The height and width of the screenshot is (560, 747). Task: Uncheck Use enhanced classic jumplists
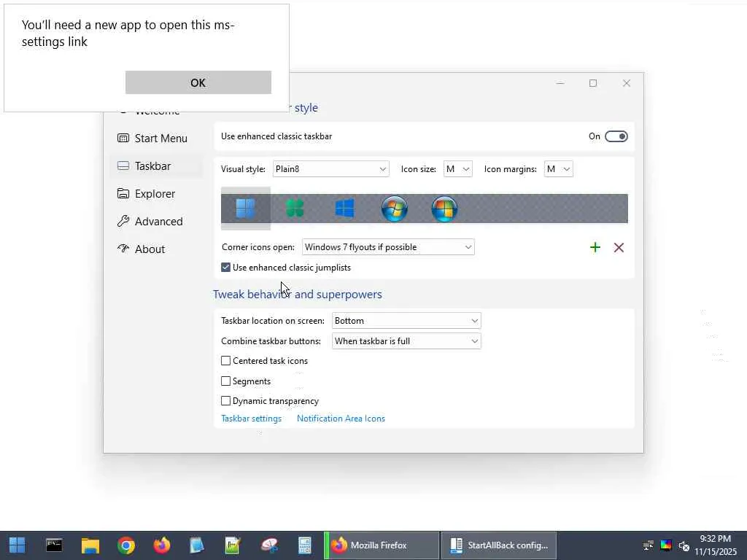[x=226, y=268]
